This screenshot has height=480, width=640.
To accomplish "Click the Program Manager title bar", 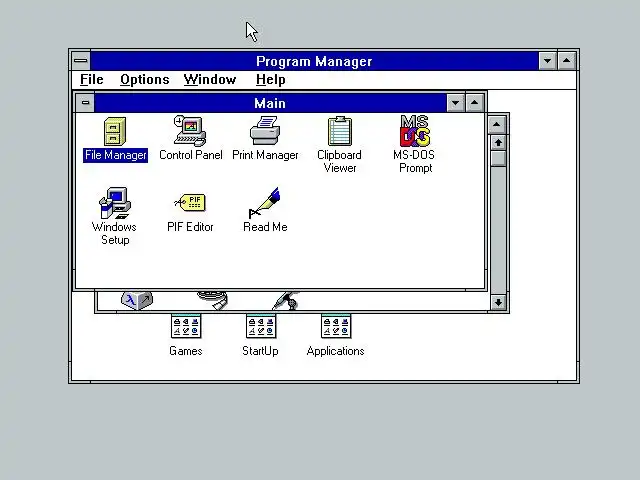I will pos(314,61).
